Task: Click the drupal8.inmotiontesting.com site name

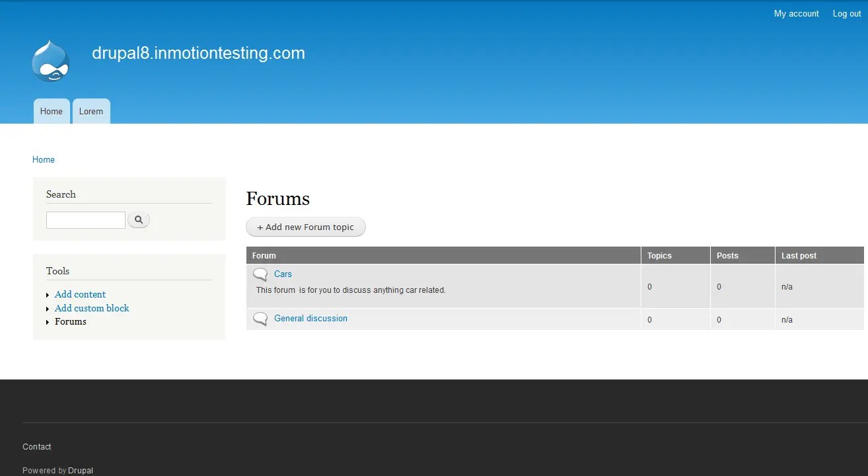Action: point(198,53)
